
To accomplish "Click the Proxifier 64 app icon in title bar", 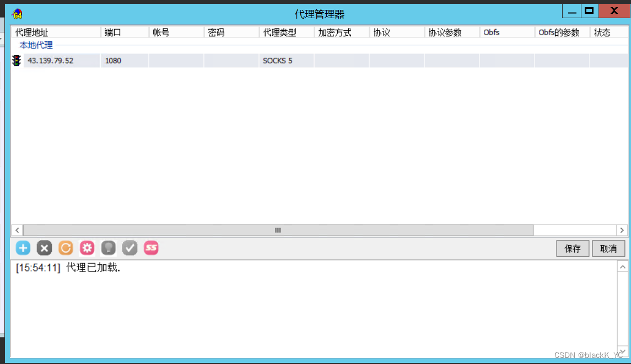I will click(x=17, y=14).
